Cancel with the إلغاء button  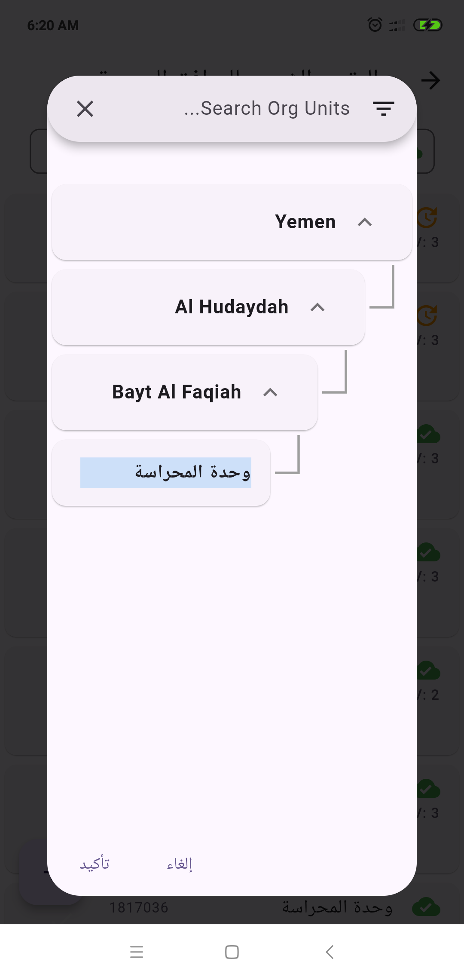(x=180, y=864)
